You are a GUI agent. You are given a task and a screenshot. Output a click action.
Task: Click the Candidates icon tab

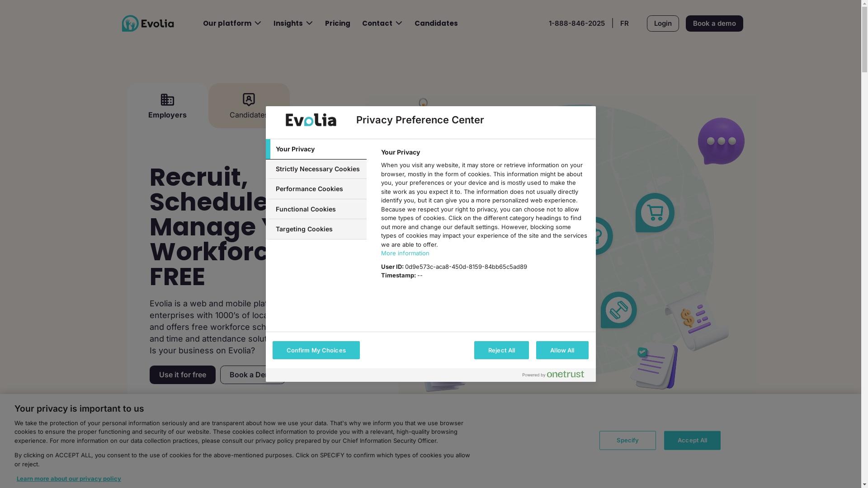pyautogui.click(x=248, y=105)
